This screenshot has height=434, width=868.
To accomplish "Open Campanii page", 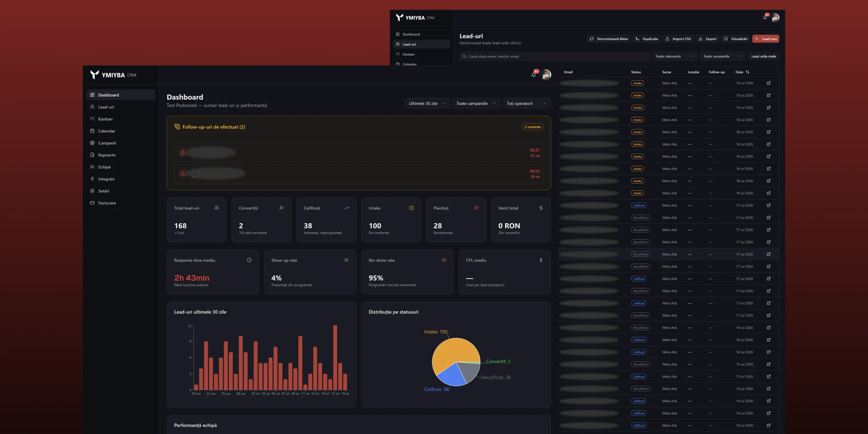I will coord(121,143).
